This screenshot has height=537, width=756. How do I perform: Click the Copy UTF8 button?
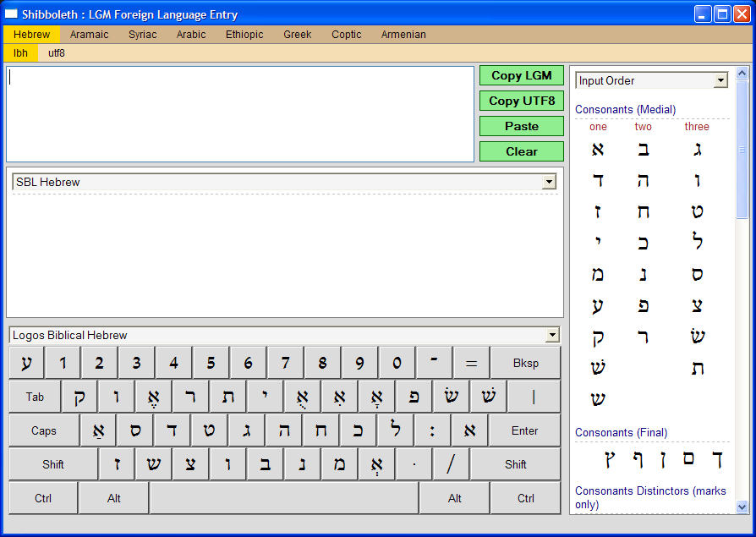[522, 101]
